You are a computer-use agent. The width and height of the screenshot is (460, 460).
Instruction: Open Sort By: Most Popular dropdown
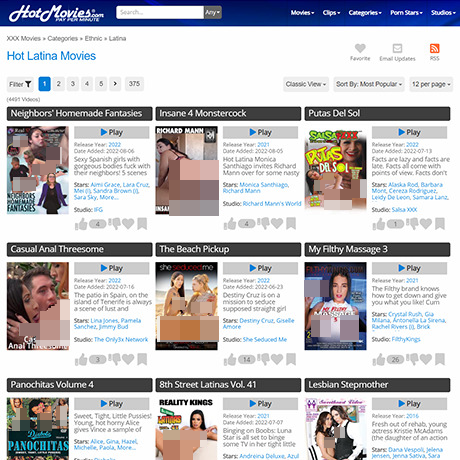pos(369,84)
